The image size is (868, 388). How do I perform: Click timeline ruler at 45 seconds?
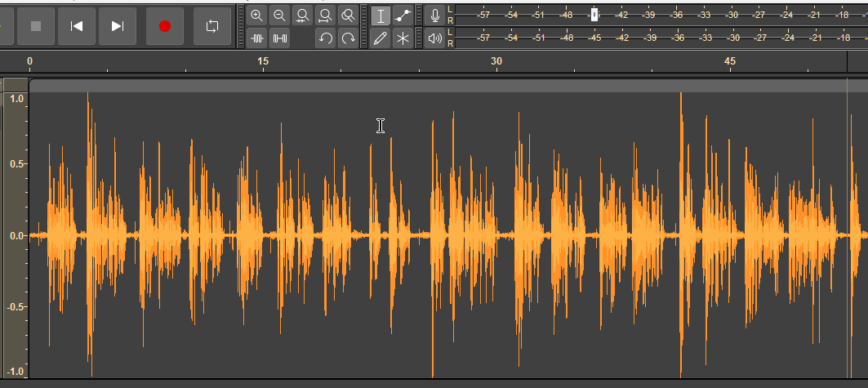730,61
